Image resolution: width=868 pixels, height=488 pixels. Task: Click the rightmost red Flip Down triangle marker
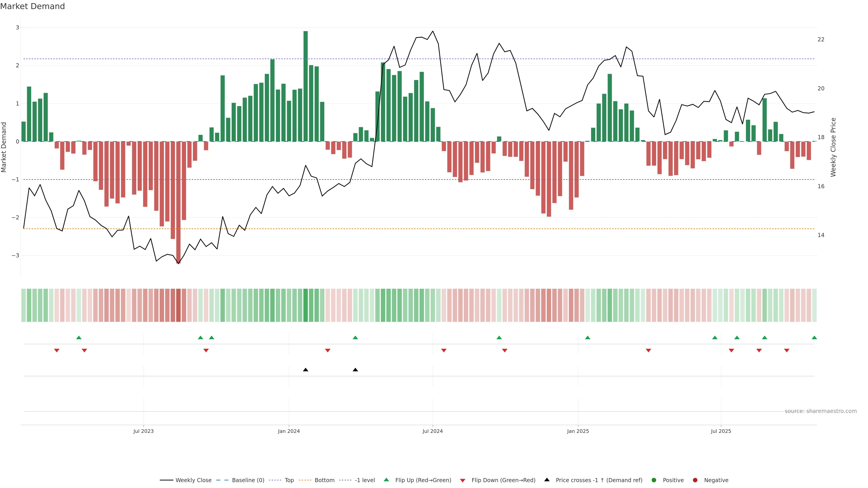point(786,351)
